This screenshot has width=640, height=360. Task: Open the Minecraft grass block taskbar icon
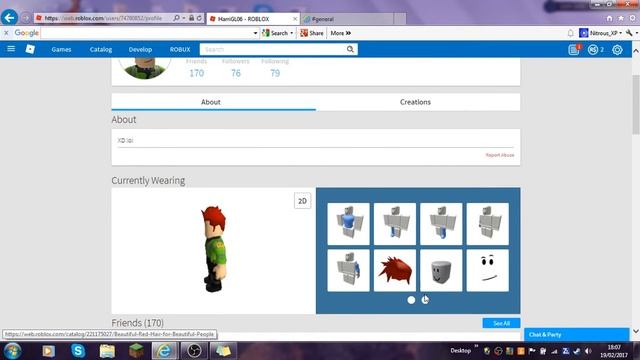pyautogui.click(x=136, y=351)
